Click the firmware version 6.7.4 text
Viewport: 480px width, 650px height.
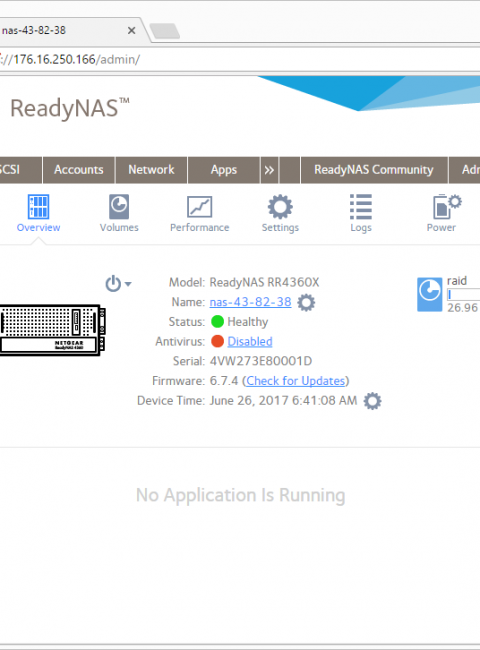(x=224, y=381)
